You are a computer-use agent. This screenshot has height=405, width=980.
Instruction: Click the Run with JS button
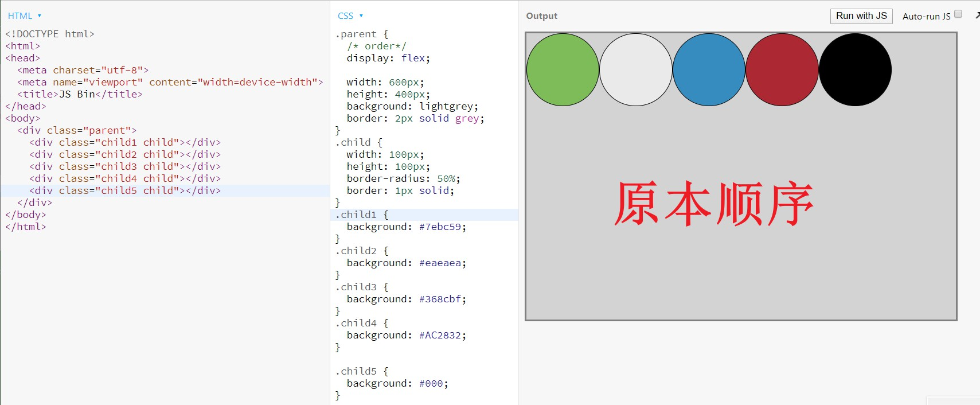(x=861, y=16)
